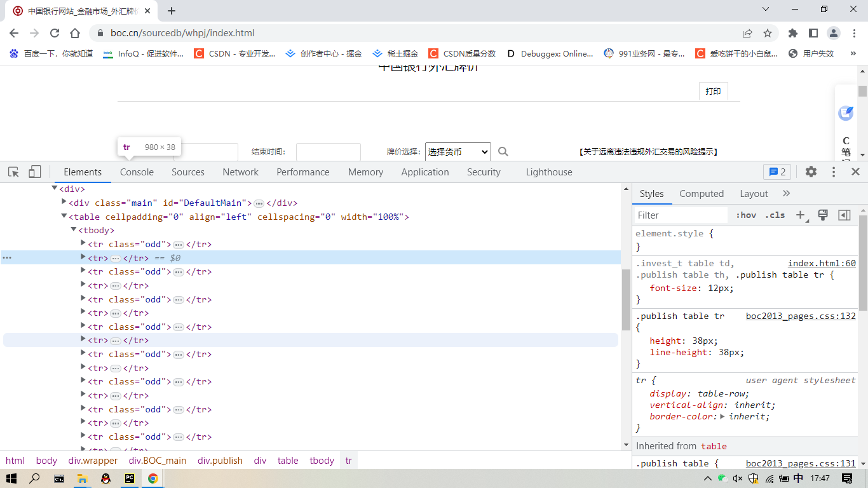The width and height of the screenshot is (868, 488).
Task: Click the Filter styles input field
Action: pyautogui.click(x=680, y=215)
